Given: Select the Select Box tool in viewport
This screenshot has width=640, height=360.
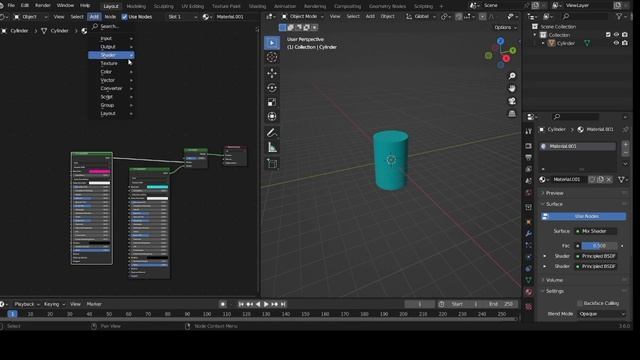Looking at the screenshot, I should (272, 43).
